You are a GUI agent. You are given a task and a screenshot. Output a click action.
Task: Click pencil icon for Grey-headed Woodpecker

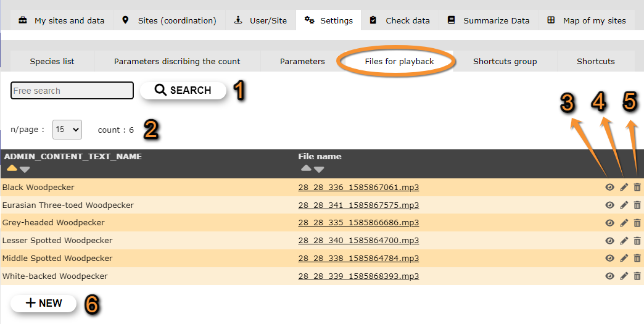pos(624,223)
